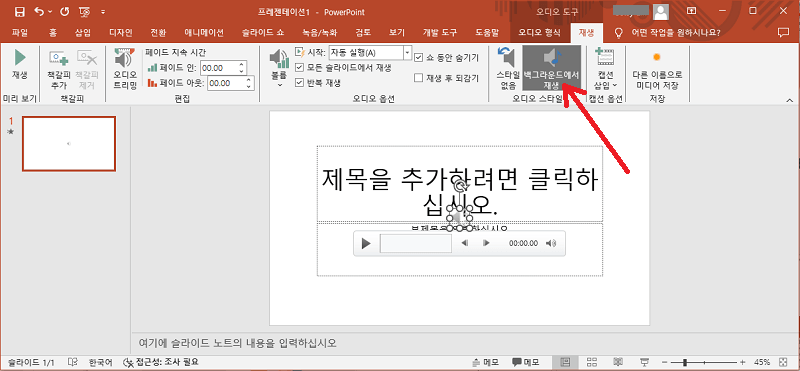This screenshot has width=800, height=371.
Task: Open the 슬라이드 쇼 tab
Action: [x=263, y=33]
